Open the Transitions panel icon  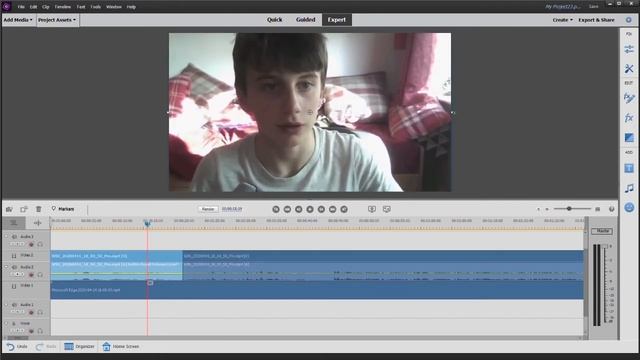(x=629, y=138)
